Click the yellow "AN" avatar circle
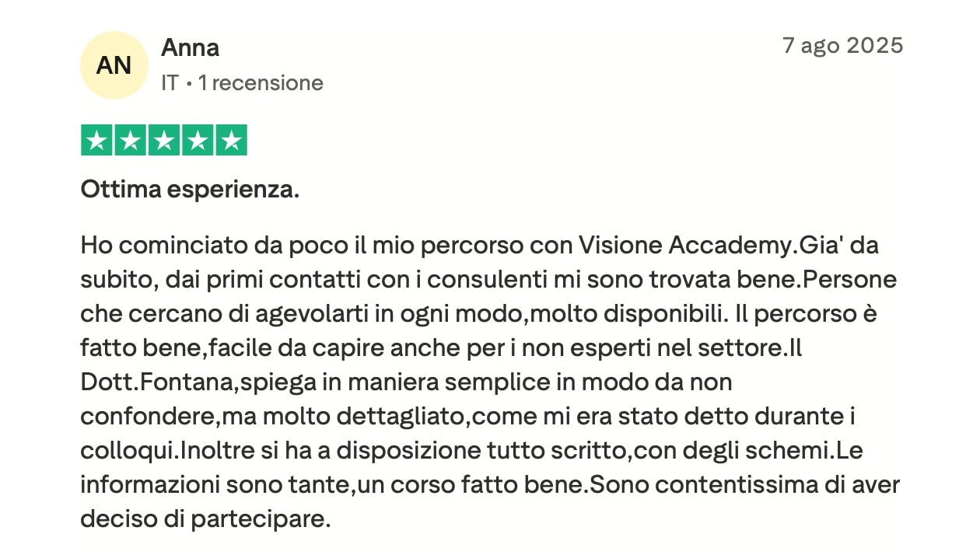This screenshot has height=555, width=980. (x=114, y=65)
